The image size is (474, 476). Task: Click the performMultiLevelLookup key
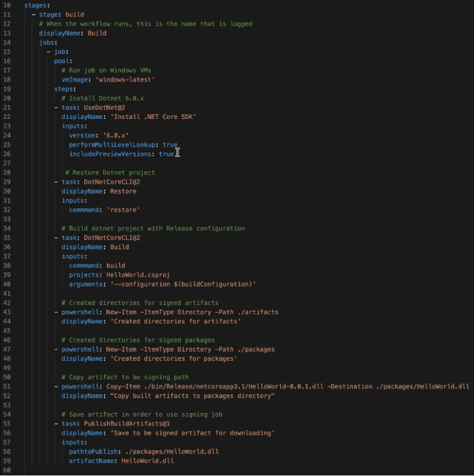coord(113,145)
